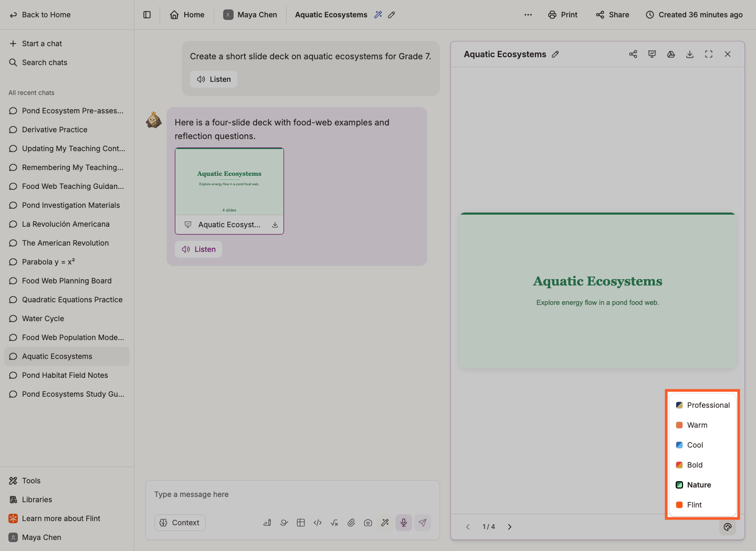Click the camera icon in message toolbar
The width and height of the screenshot is (756, 551).
[x=368, y=523]
